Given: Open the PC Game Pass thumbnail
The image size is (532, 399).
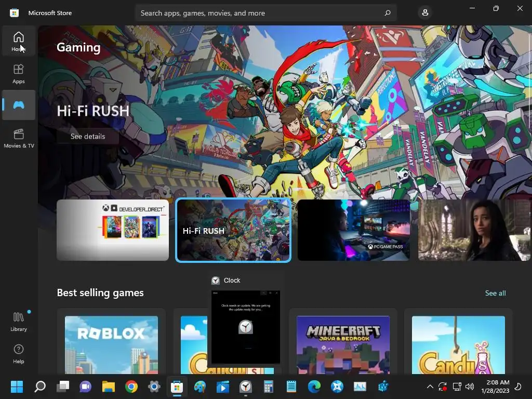Looking at the screenshot, I should click(x=353, y=230).
